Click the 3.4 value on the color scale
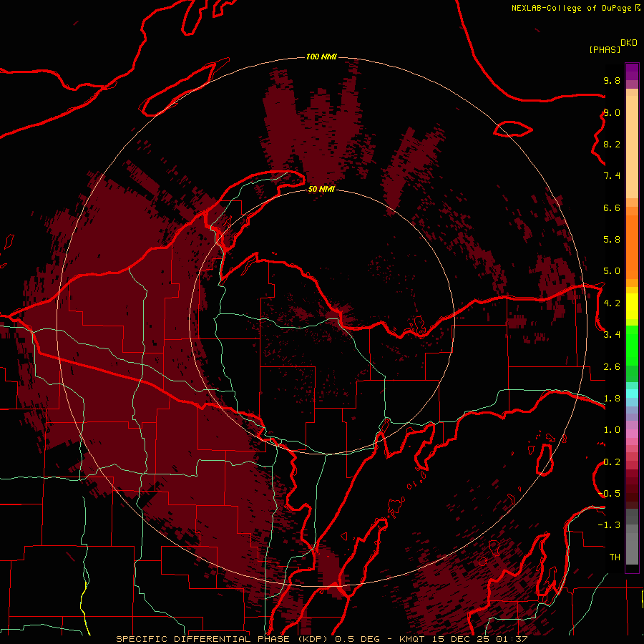This screenshot has height=644, width=644. (x=612, y=335)
